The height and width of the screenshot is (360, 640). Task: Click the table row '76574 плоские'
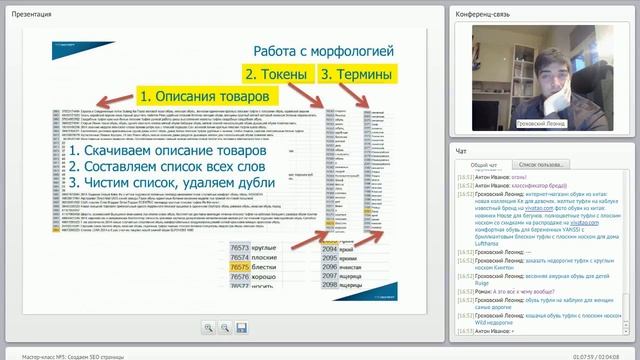pos(254,258)
